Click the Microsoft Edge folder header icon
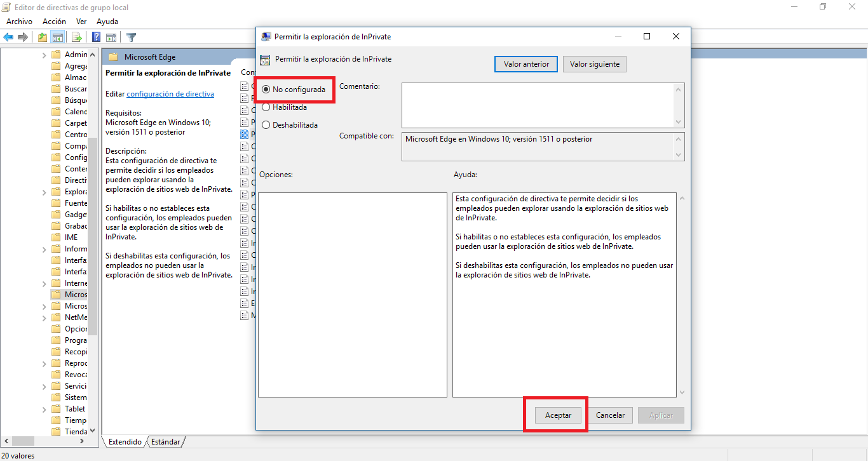The width and height of the screenshot is (868, 461). tap(113, 57)
